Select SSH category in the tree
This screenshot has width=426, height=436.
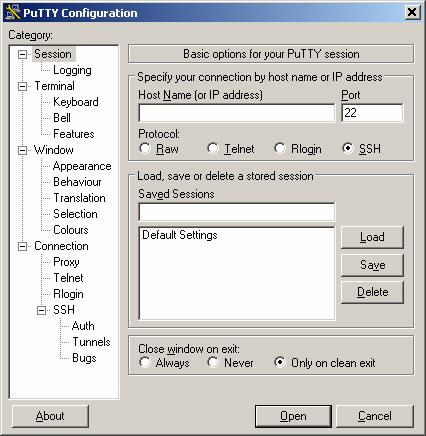click(64, 310)
